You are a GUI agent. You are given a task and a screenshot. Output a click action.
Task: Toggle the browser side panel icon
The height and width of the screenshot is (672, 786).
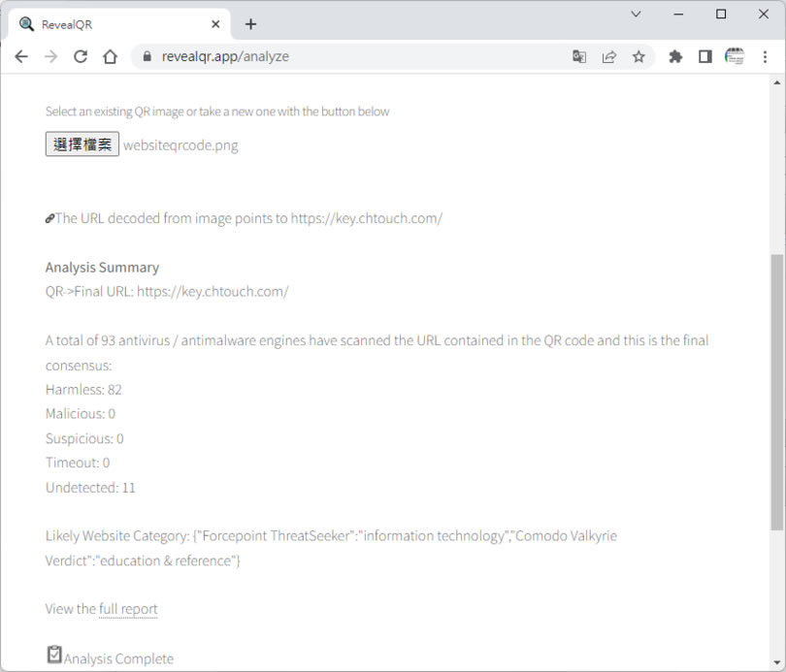pos(705,56)
